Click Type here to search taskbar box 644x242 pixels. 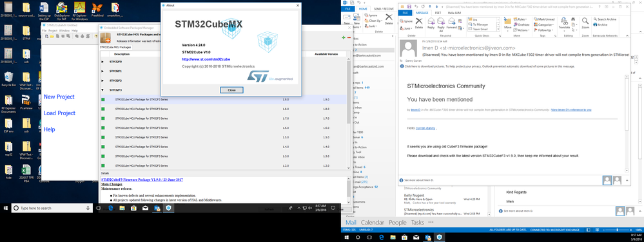[52, 209]
